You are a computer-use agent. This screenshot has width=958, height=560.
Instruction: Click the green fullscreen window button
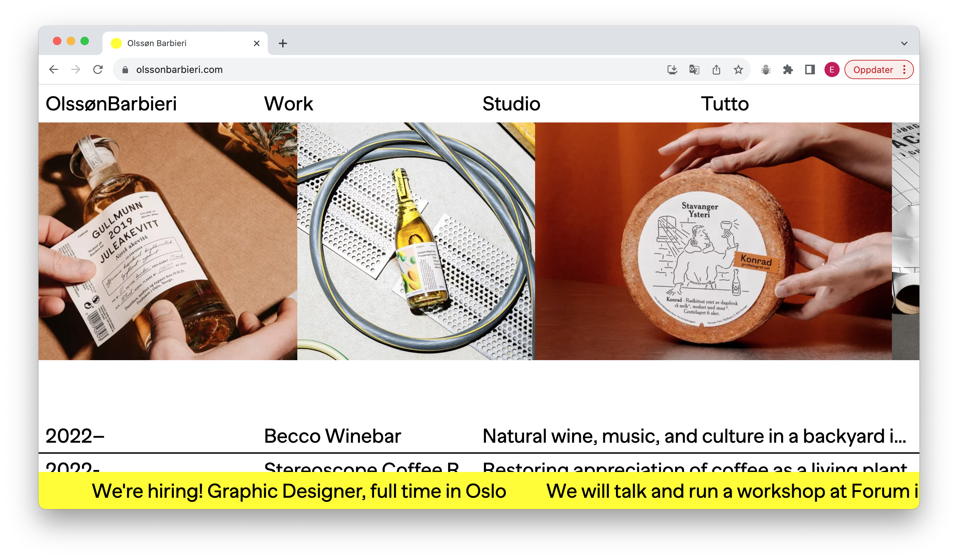click(x=85, y=41)
